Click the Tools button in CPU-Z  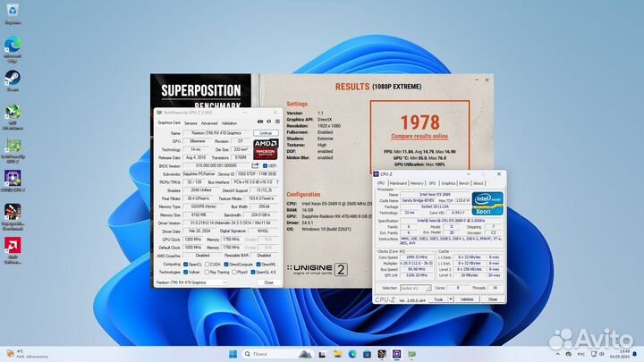point(438,299)
